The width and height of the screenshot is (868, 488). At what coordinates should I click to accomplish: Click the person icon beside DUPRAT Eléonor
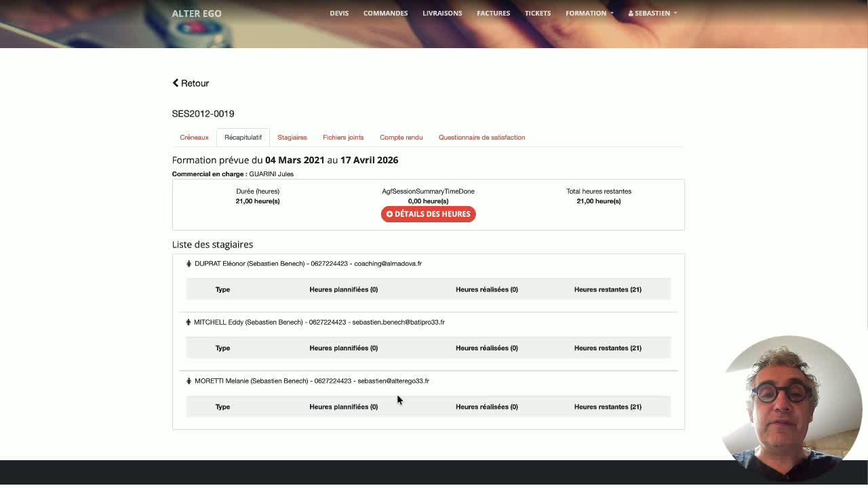coord(189,264)
